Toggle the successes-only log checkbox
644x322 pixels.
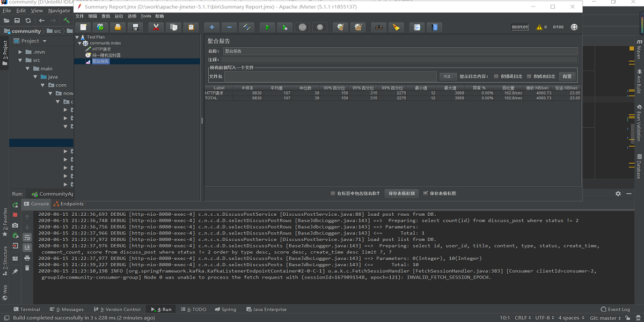(x=529, y=76)
